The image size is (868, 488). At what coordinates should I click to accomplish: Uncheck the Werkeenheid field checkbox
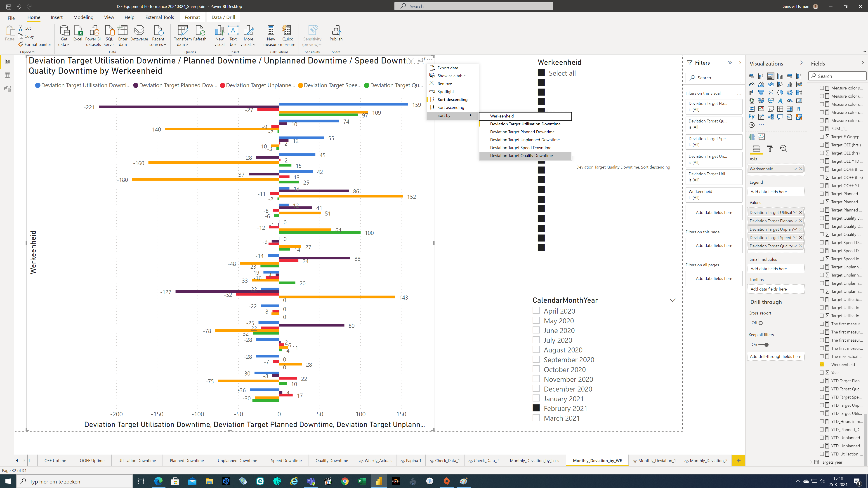(x=822, y=364)
